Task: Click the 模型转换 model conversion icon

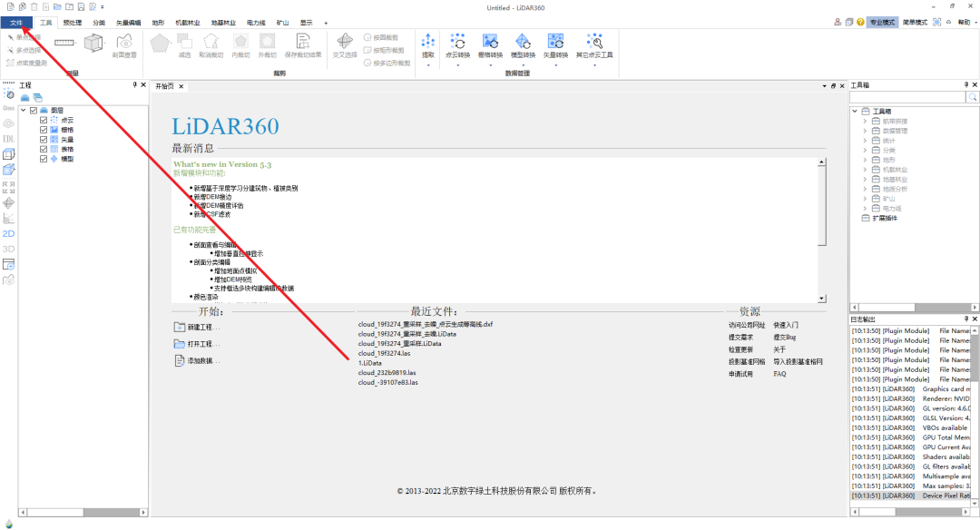Action: 523,46
